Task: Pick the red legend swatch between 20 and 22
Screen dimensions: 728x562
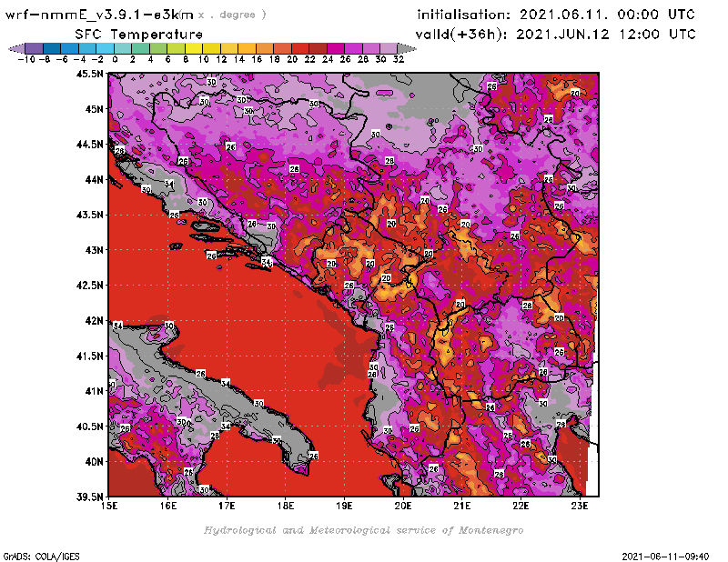Action: [300, 48]
